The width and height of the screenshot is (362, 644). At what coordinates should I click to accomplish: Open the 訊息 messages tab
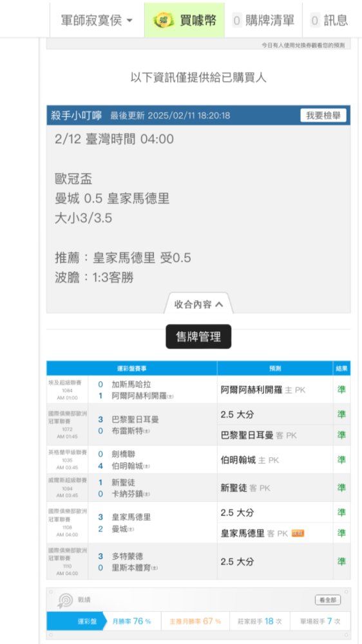(330, 20)
